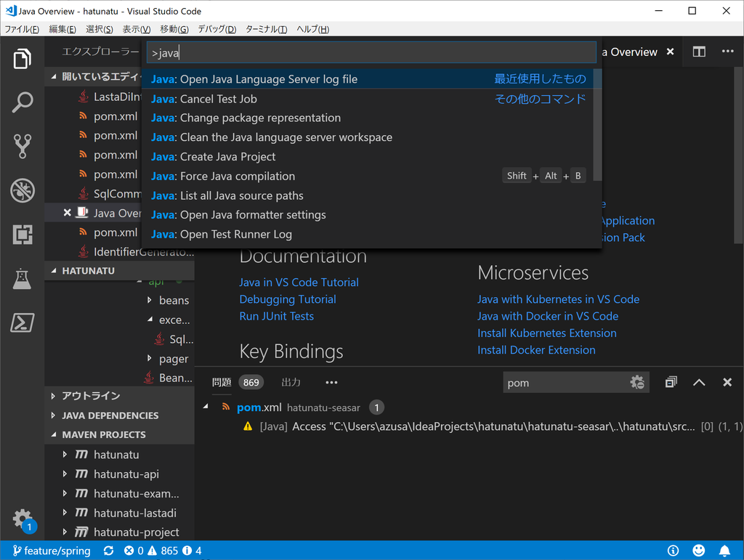Click Install Docker Extension link
Screen dimensions: 744x560
(537, 350)
